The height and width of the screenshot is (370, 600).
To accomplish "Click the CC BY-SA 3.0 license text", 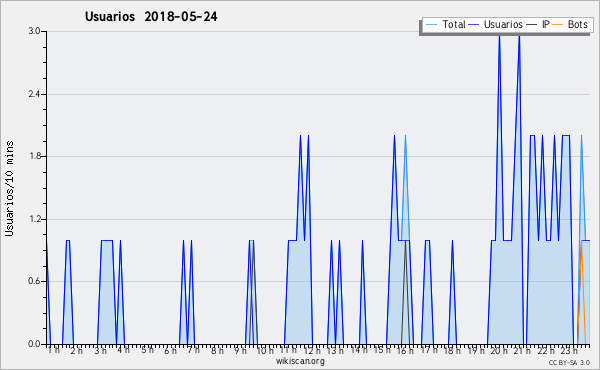I will pyautogui.click(x=569, y=363).
